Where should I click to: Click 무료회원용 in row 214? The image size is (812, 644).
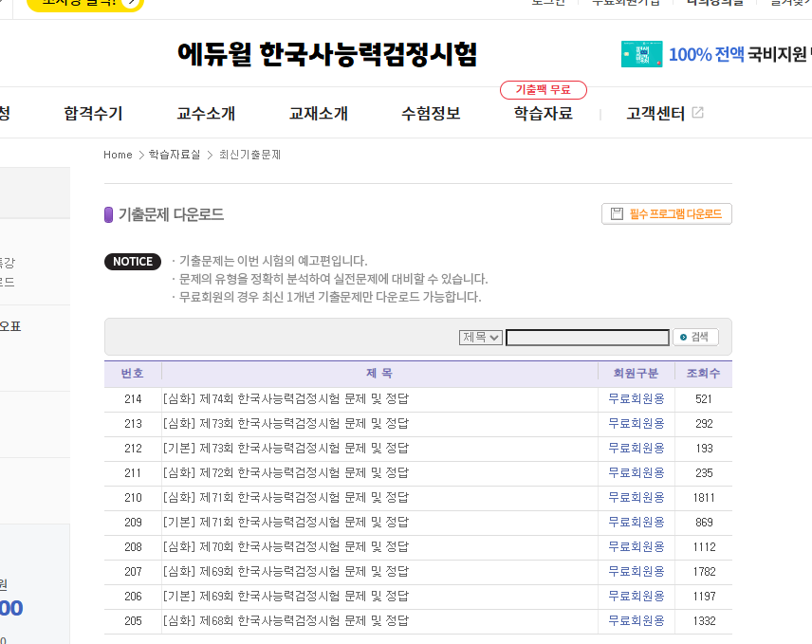[637, 399]
